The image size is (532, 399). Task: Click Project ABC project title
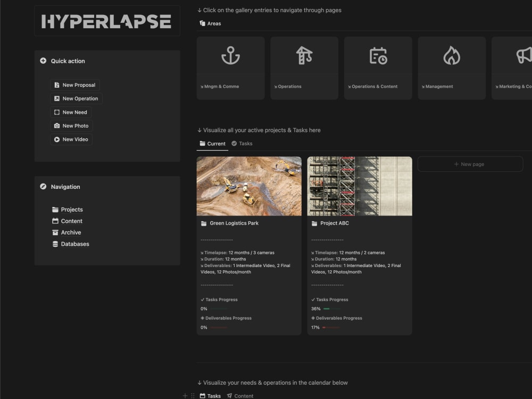click(x=335, y=223)
